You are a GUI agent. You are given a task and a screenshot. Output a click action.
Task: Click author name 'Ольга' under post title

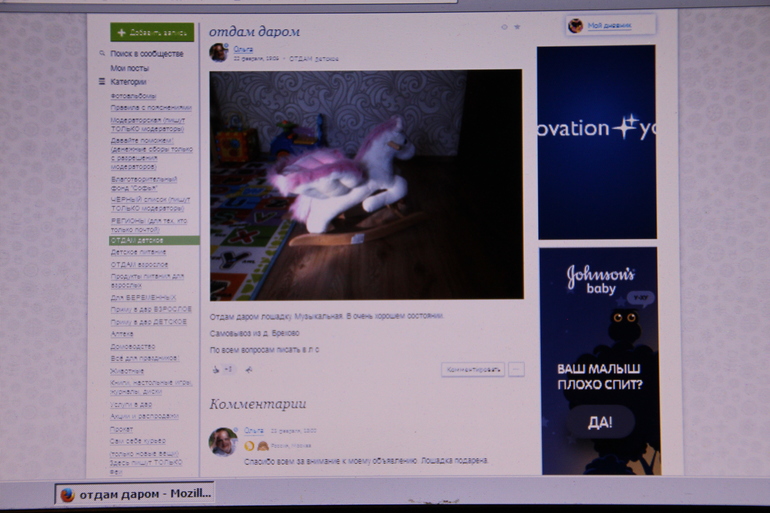(x=243, y=48)
